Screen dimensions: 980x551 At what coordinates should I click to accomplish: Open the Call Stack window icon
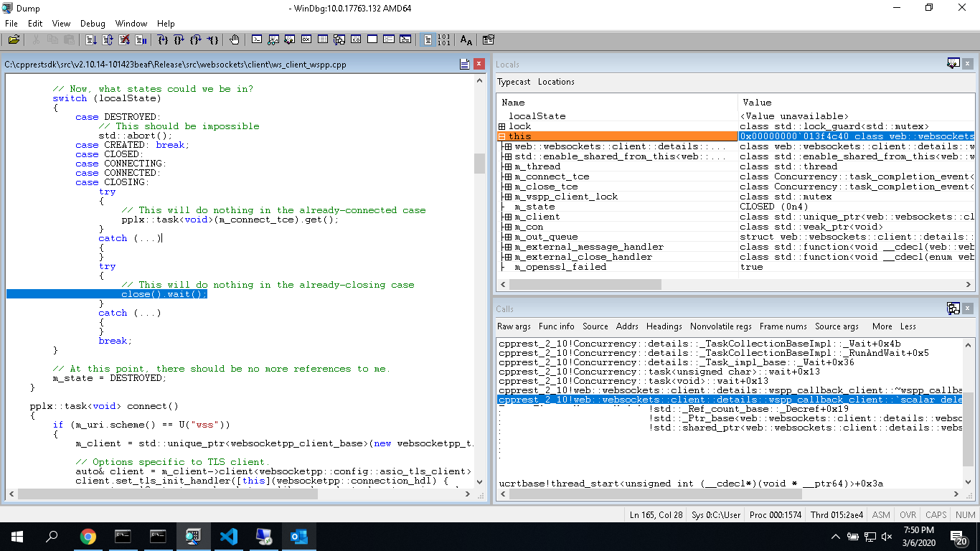(339, 39)
